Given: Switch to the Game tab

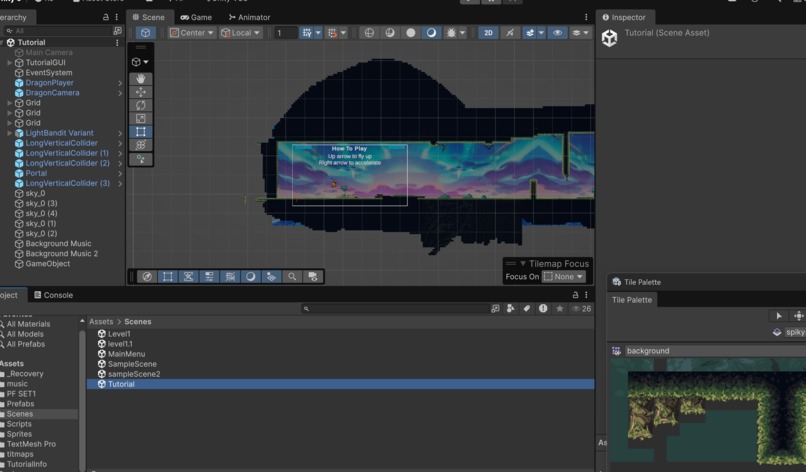Looking at the screenshot, I should 196,17.
